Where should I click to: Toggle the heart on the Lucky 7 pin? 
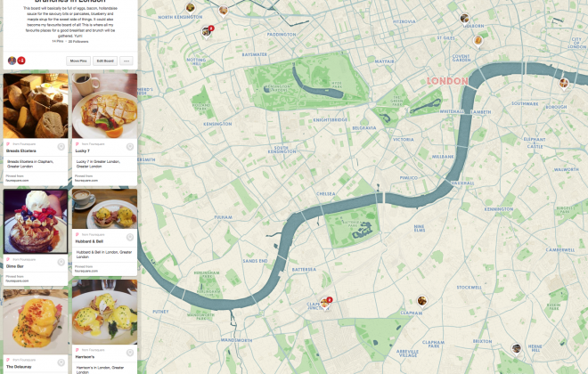[130, 147]
